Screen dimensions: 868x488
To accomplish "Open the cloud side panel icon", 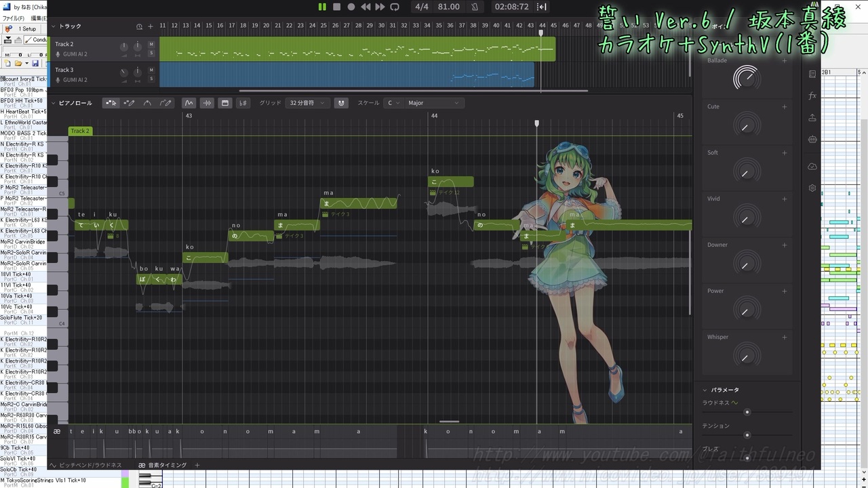I will (812, 166).
